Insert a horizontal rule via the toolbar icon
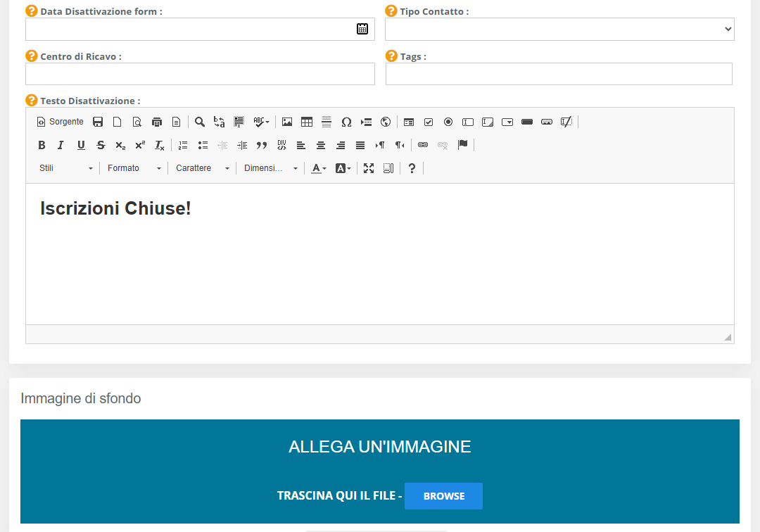Image resolution: width=760 pixels, height=532 pixels. [326, 121]
